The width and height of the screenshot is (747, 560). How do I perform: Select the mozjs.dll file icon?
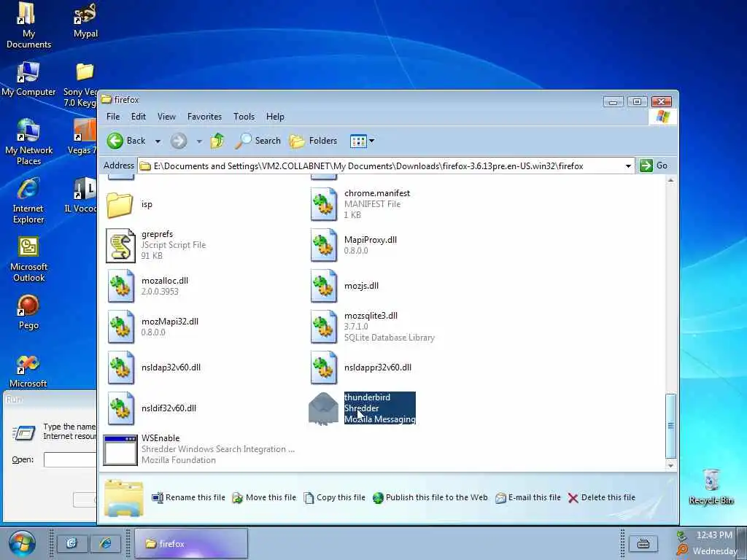pyautogui.click(x=324, y=286)
